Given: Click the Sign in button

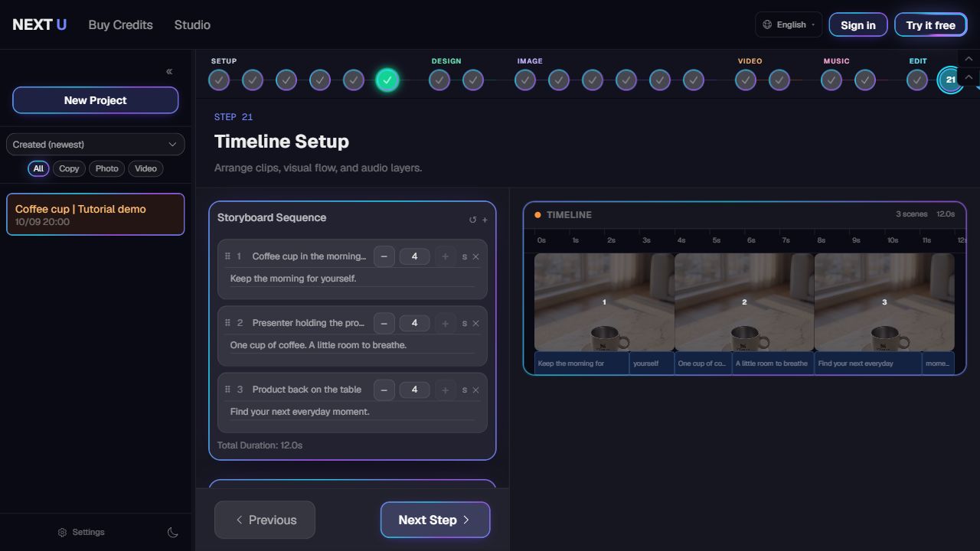Looking at the screenshot, I should 858,24.
